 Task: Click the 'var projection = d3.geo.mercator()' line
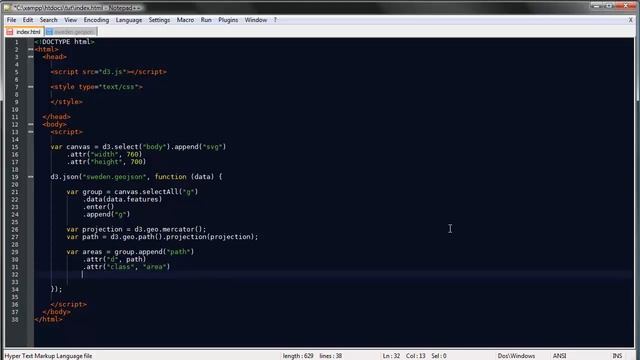[136, 229]
